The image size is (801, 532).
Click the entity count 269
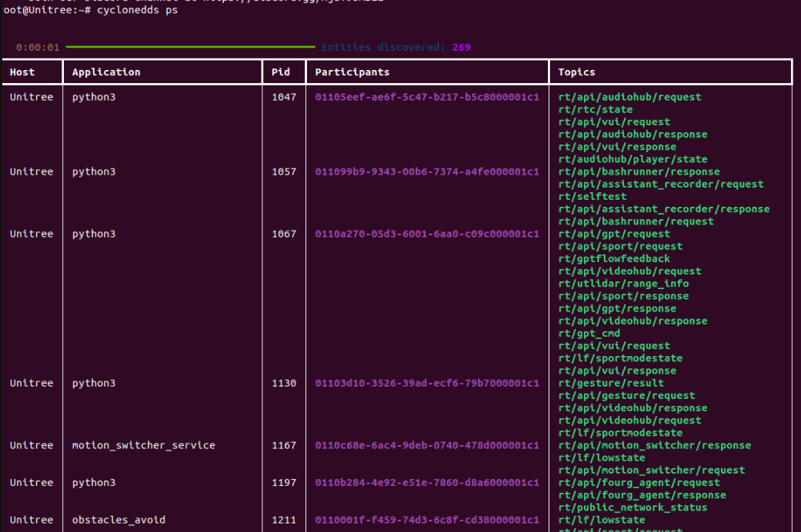[462, 48]
